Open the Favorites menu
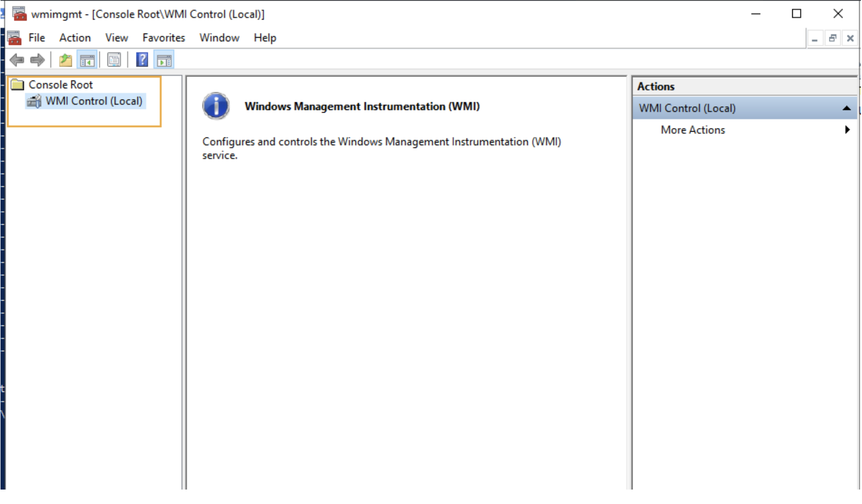The width and height of the screenshot is (862, 504). pos(164,38)
